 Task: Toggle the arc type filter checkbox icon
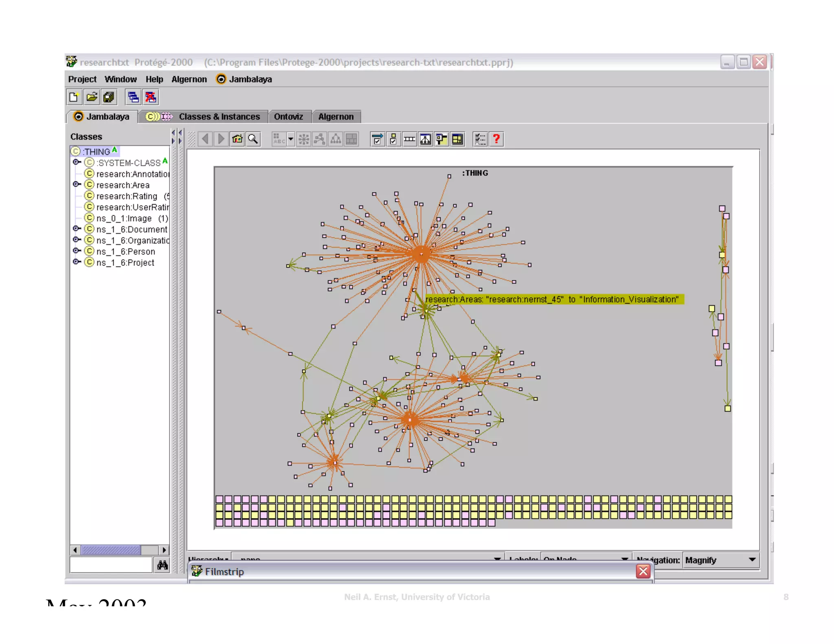(377, 139)
